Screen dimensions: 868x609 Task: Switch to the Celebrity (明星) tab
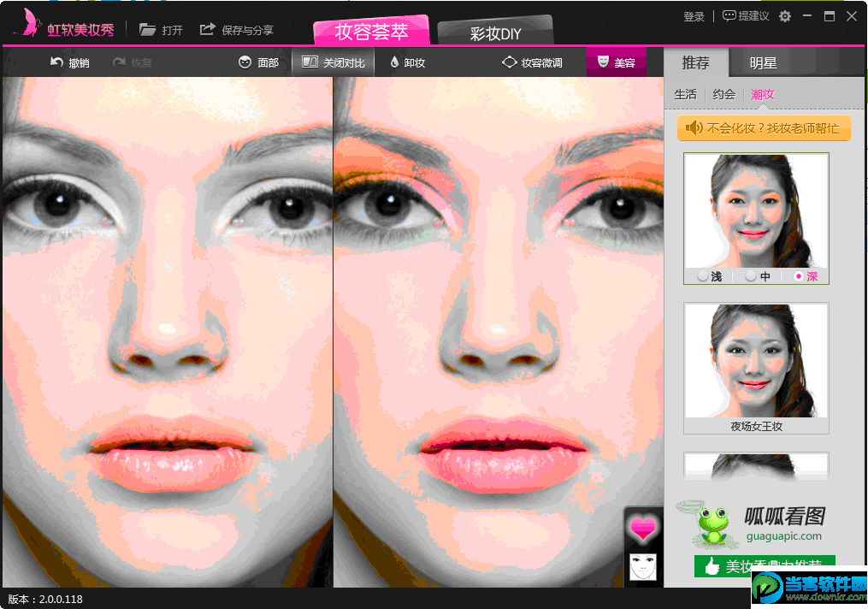763,63
